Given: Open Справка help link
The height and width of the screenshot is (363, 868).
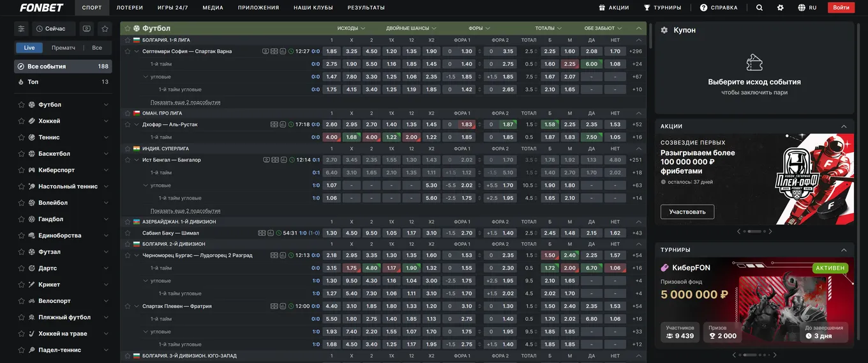Looking at the screenshot, I should (719, 8).
